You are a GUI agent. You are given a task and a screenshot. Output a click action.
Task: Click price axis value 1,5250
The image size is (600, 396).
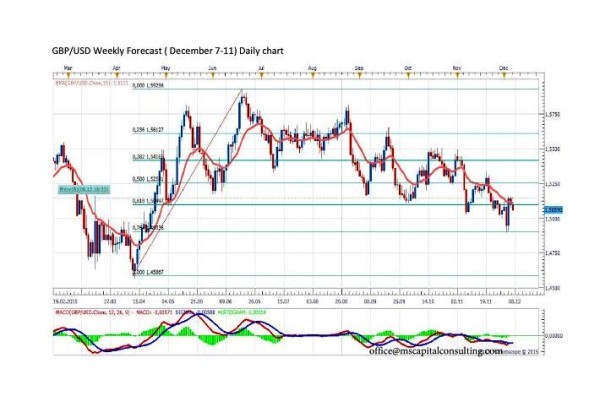tap(553, 184)
